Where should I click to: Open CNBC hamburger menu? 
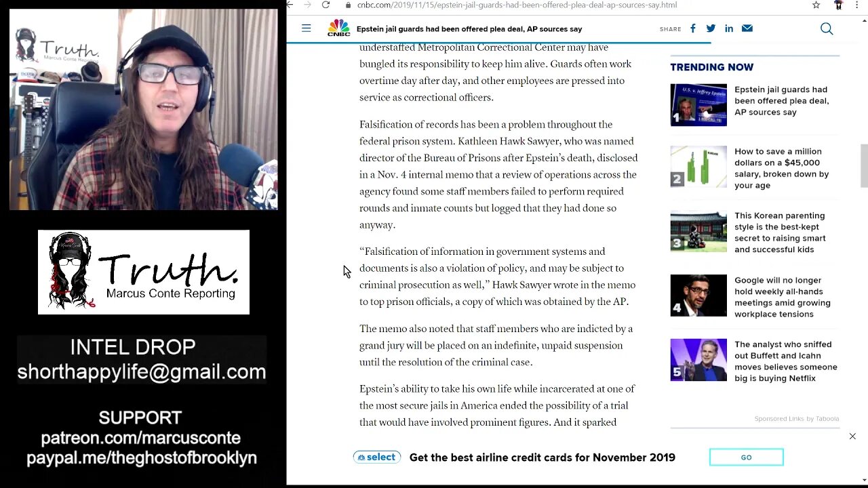tap(306, 28)
